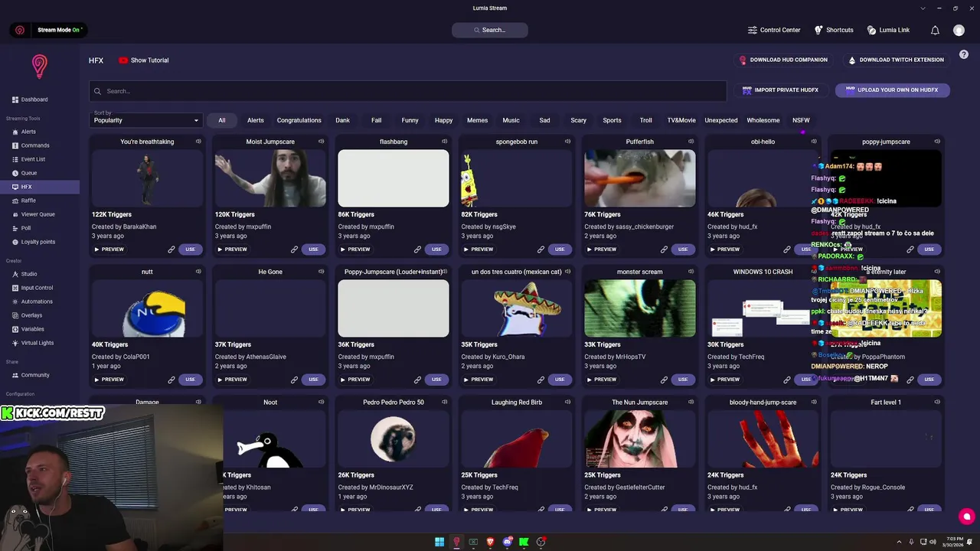
Task: Open the Sort by Popularity dropdown
Action: point(146,120)
